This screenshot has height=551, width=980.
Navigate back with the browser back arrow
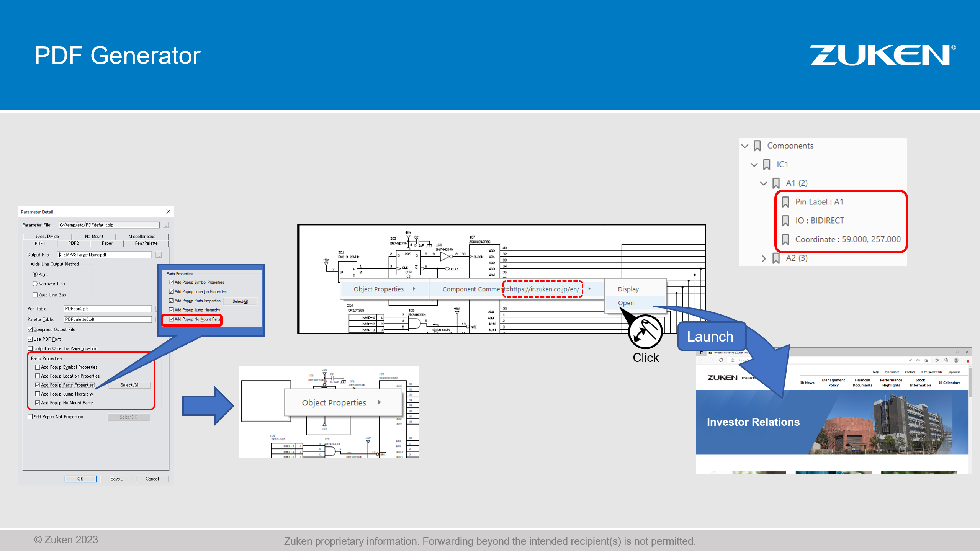(x=702, y=360)
